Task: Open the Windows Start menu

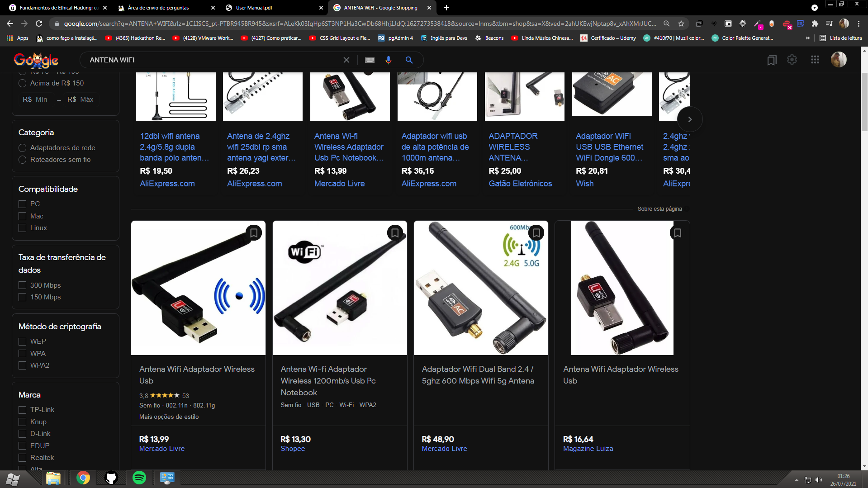Action: pos(13,479)
